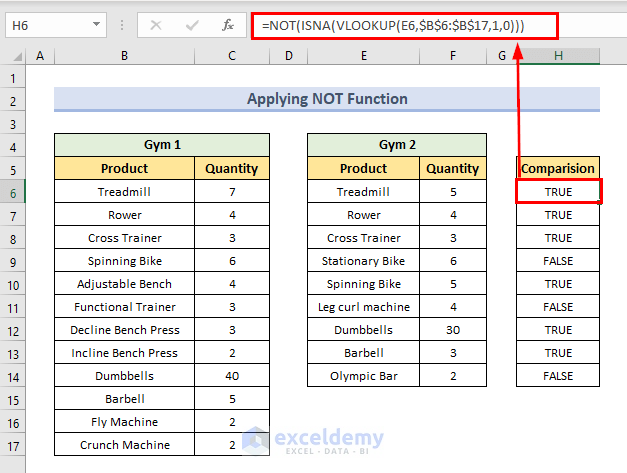Click the Cancel X formula icon

156,25
